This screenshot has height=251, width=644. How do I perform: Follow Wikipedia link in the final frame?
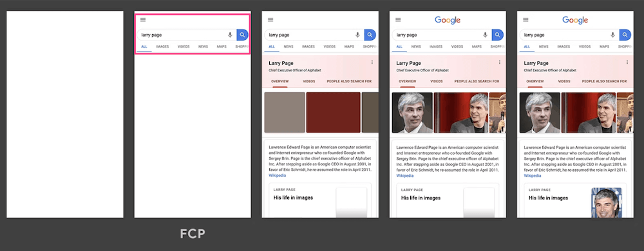(533, 176)
